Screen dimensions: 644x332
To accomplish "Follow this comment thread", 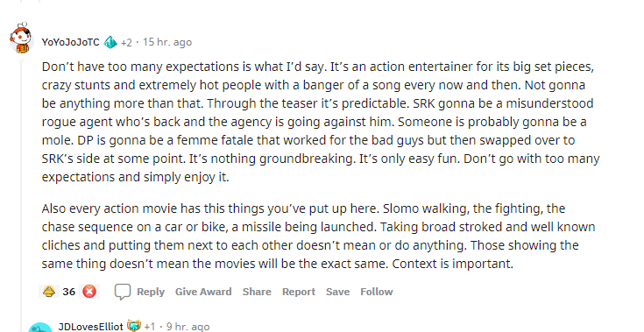I will 377,292.
